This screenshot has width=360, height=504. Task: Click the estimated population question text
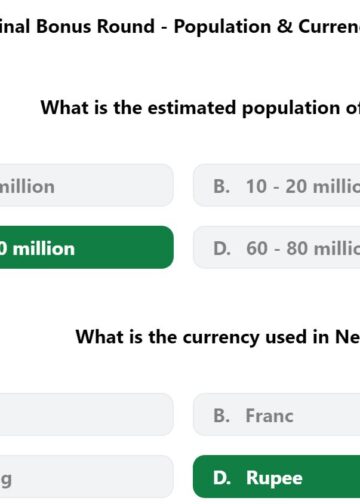click(200, 108)
